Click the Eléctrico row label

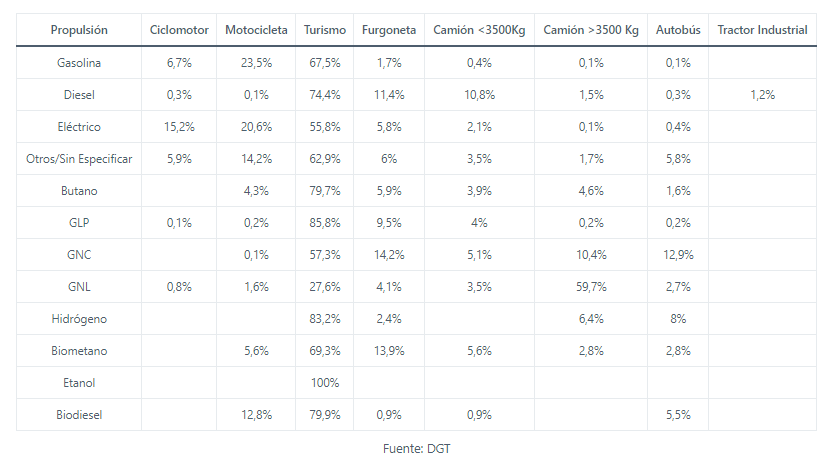(79, 127)
